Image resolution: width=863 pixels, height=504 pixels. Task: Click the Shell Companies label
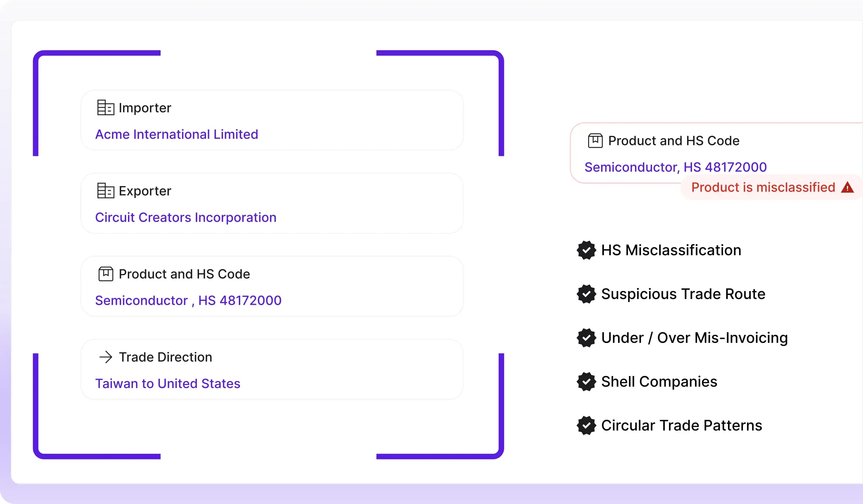click(659, 382)
